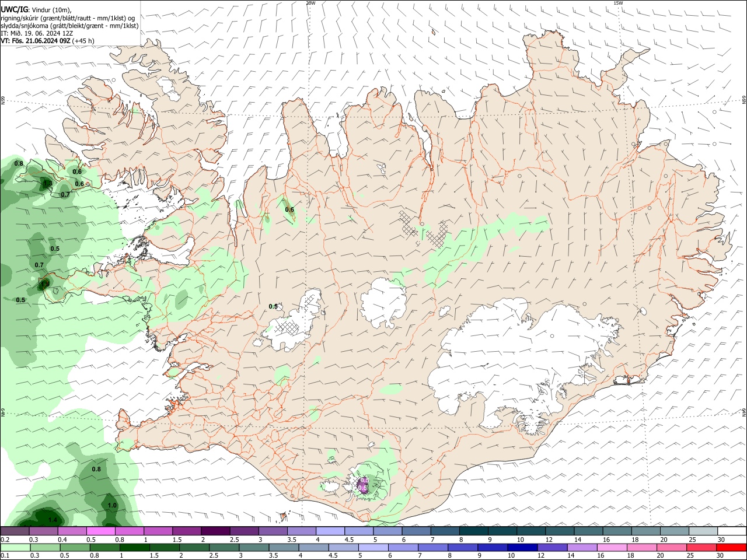Click the bright red 30 rain swatch

coord(732,547)
